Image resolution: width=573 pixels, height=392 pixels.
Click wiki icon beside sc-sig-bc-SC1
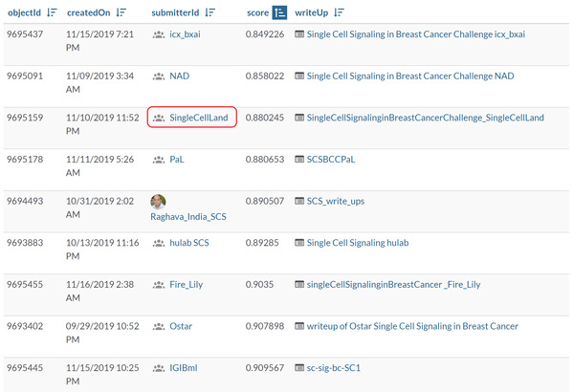coord(299,367)
